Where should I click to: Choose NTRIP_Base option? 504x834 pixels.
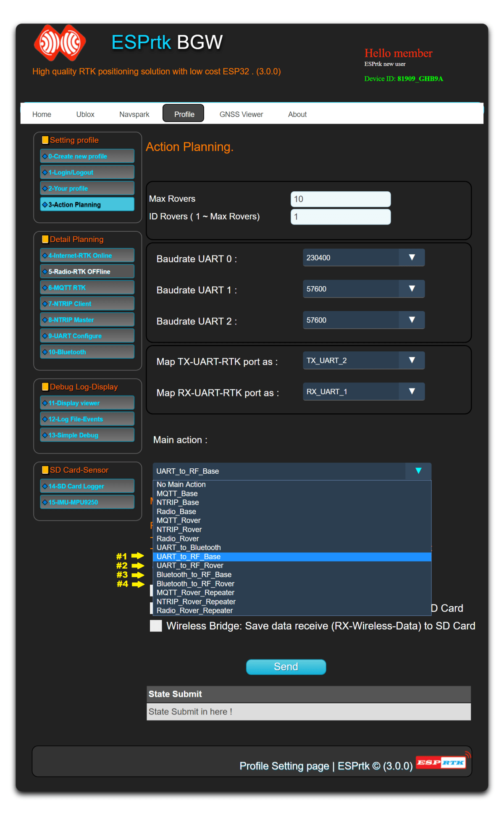tap(292, 503)
